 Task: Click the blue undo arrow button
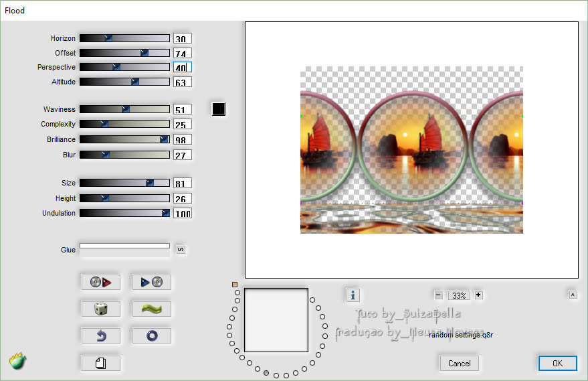click(100, 335)
